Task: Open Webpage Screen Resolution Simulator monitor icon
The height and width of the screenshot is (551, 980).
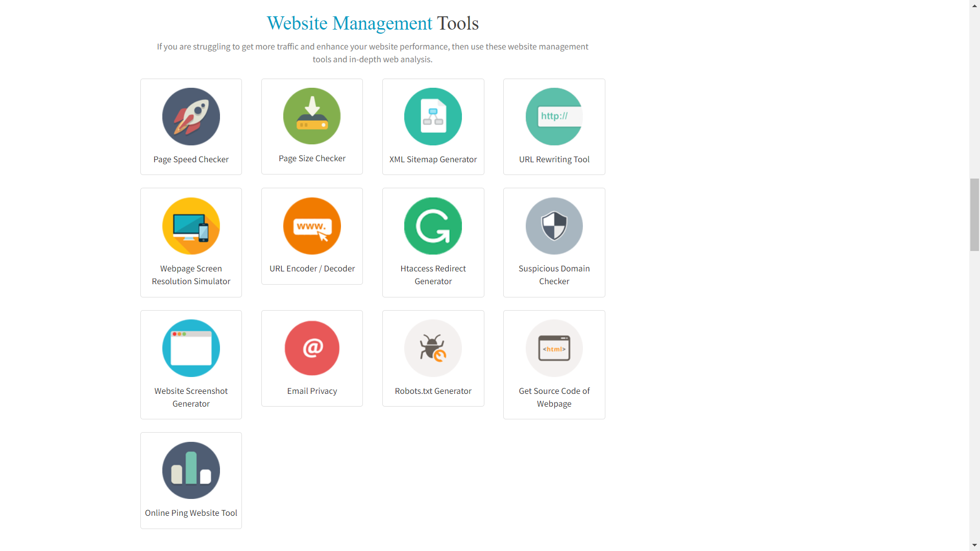Action: tap(191, 226)
